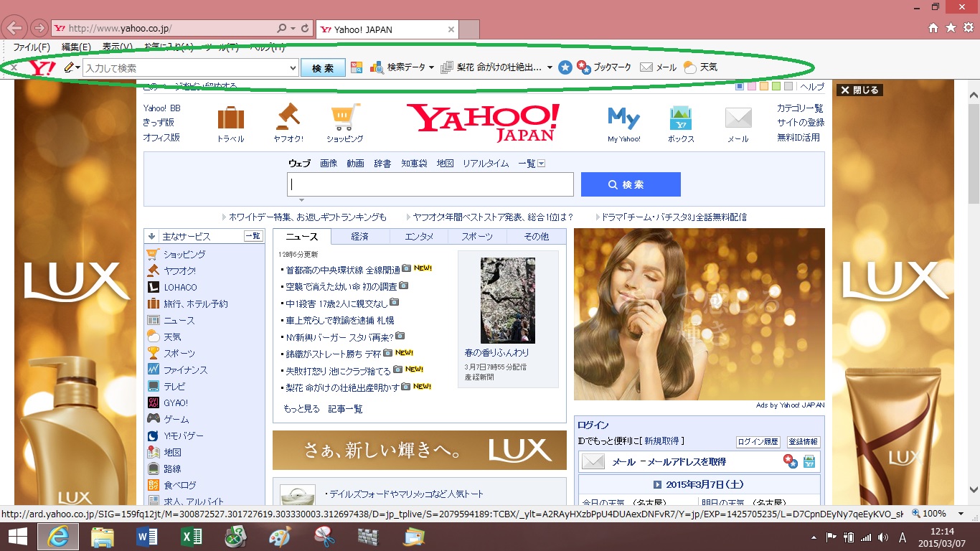Image resolution: width=980 pixels, height=551 pixels.
Task: Open the IE Tools gear icon
Action: [x=968, y=28]
